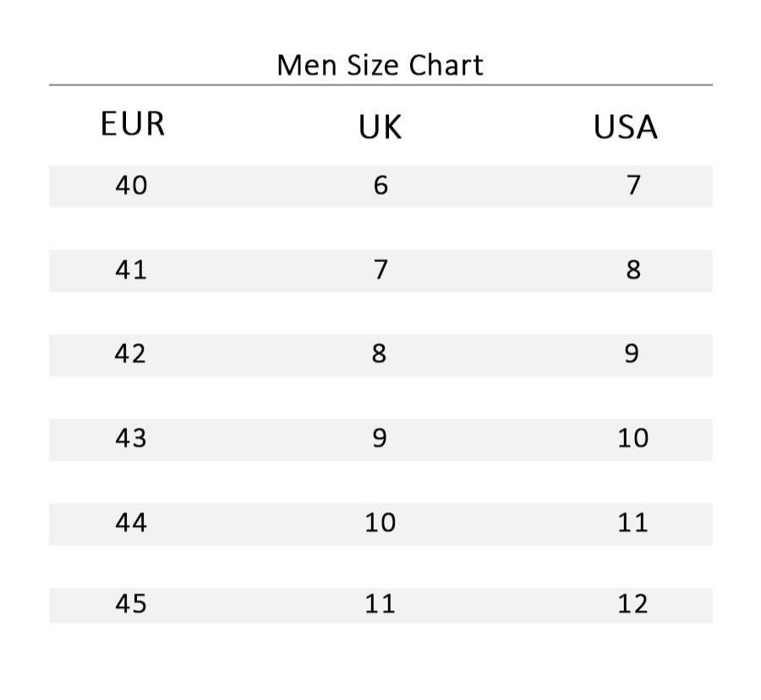
Task: Select the EUR column header
Action: (132, 124)
